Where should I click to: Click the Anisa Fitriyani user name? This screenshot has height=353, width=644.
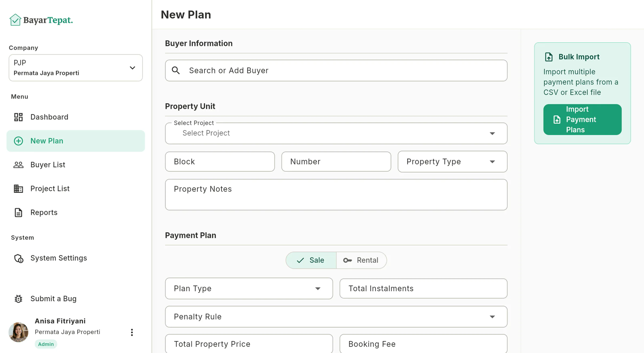60,321
